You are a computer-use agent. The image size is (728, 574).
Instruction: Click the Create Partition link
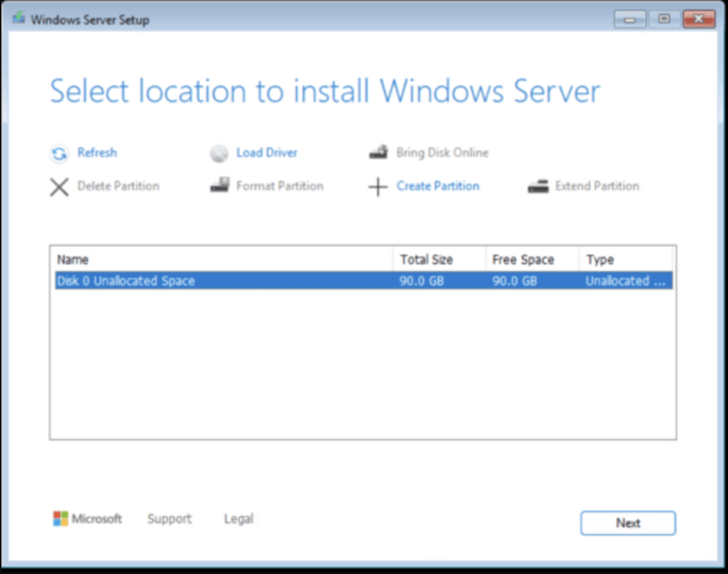click(438, 186)
